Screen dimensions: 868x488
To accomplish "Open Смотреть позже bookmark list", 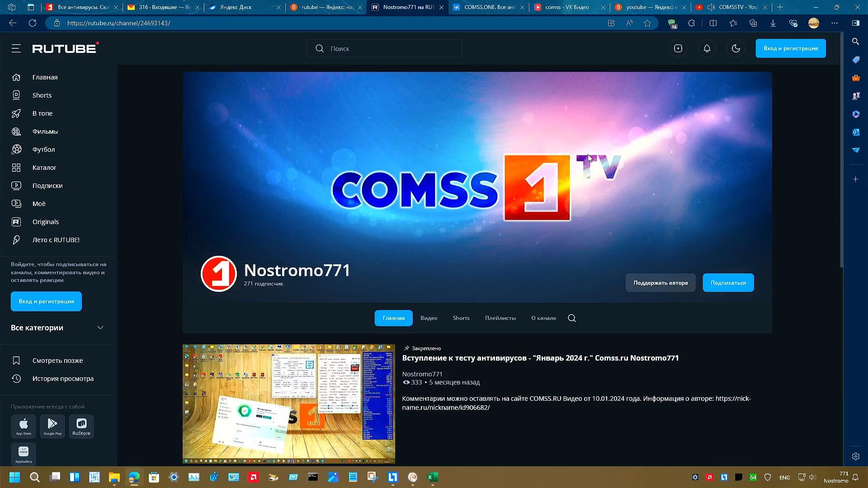I will click(57, 361).
